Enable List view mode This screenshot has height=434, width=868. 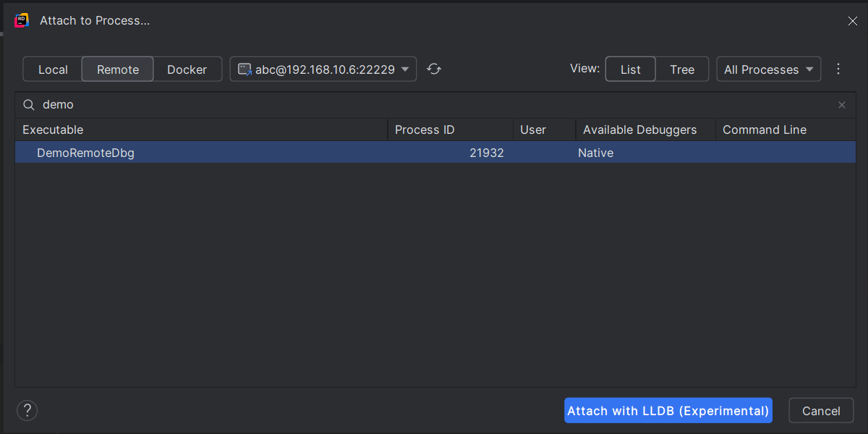point(630,69)
